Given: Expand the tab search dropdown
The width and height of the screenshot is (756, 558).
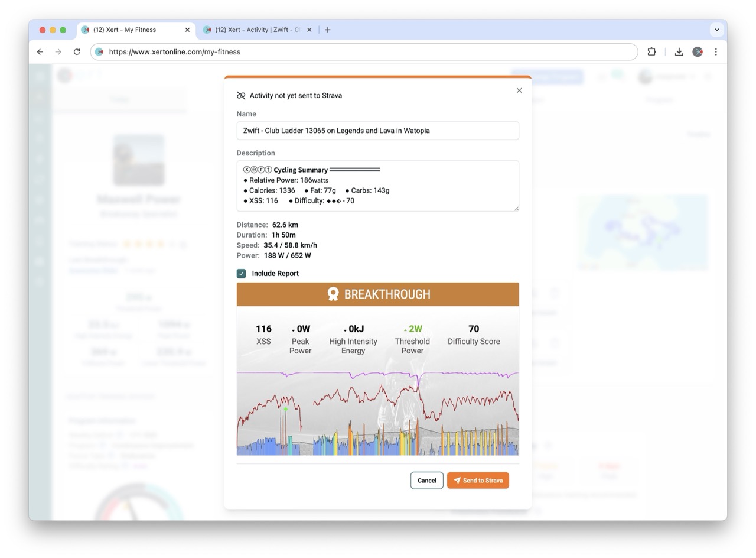Looking at the screenshot, I should click(x=717, y=30).
